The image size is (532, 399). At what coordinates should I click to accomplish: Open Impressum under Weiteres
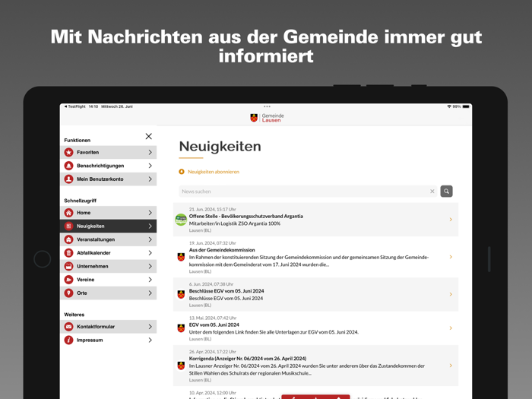[x=108, y=340]
